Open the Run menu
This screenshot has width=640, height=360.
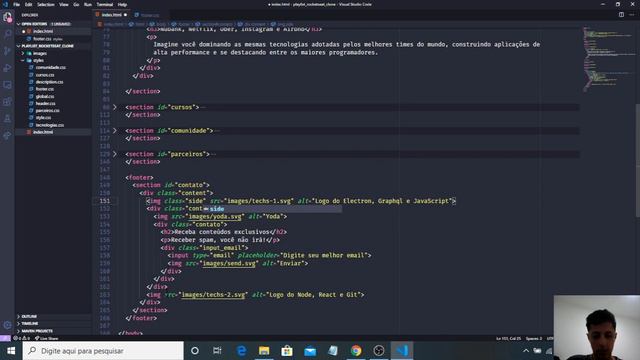pos(88,4)
